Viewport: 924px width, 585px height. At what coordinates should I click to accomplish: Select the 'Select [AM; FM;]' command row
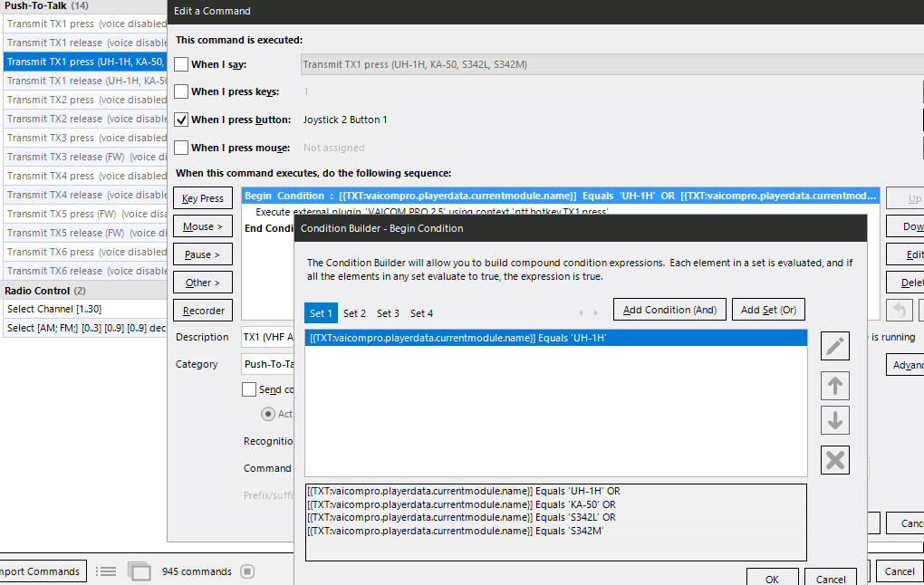[85, 328]
